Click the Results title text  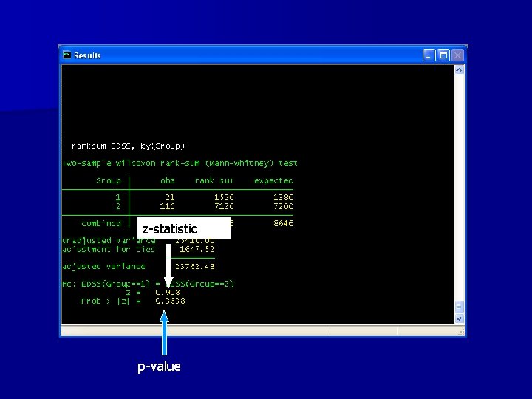pos(87,55)
